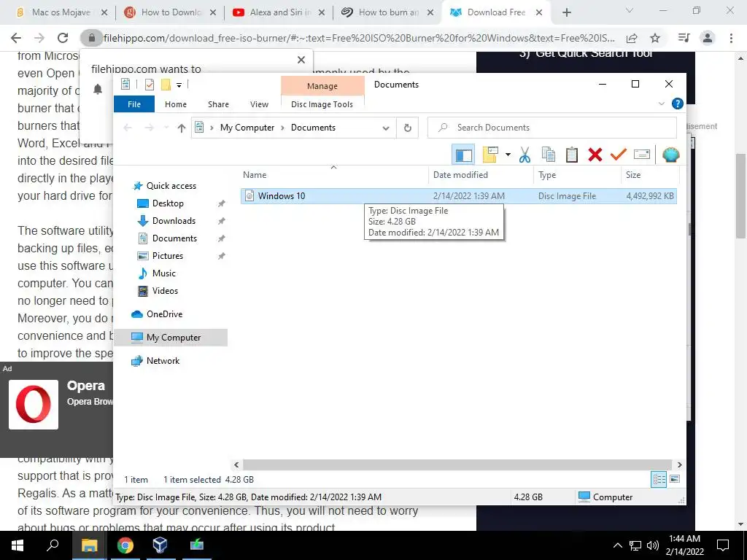Open Chrome three-dot menu
The image size is (747, 560).
[x=731, y=38]
